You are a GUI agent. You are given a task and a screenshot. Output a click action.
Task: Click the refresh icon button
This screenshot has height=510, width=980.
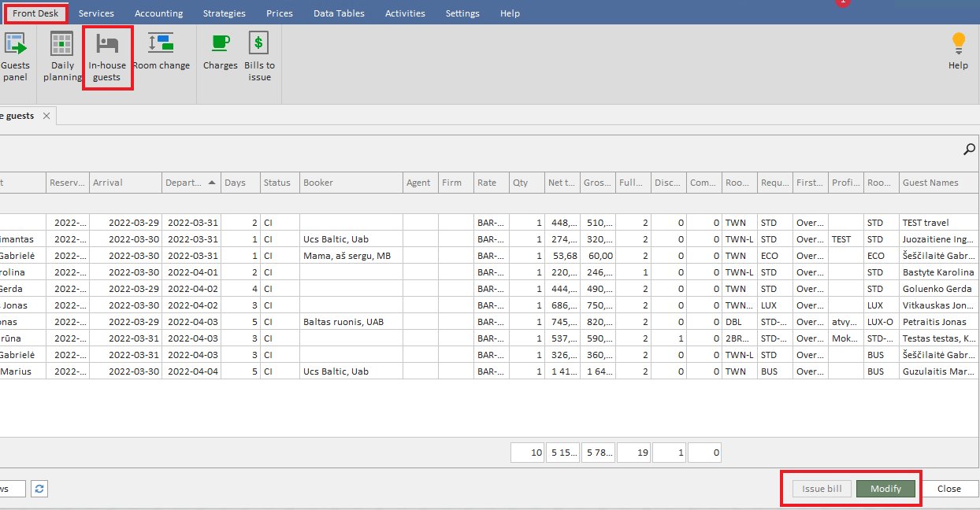[x=39, y=489]
